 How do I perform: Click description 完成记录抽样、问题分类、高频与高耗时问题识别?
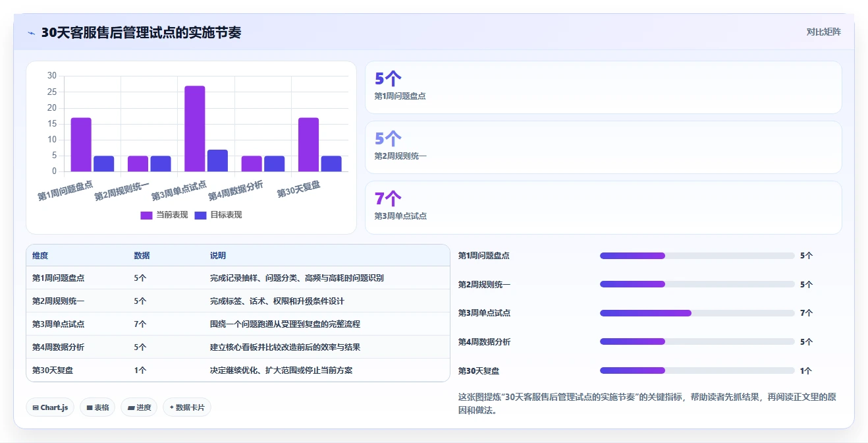pyautogui.click(x=297, y=278)
